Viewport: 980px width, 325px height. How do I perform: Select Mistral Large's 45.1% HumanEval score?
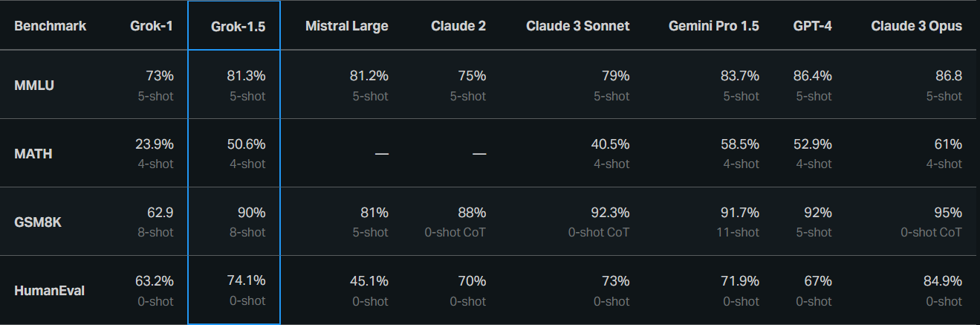coord(369,281)
